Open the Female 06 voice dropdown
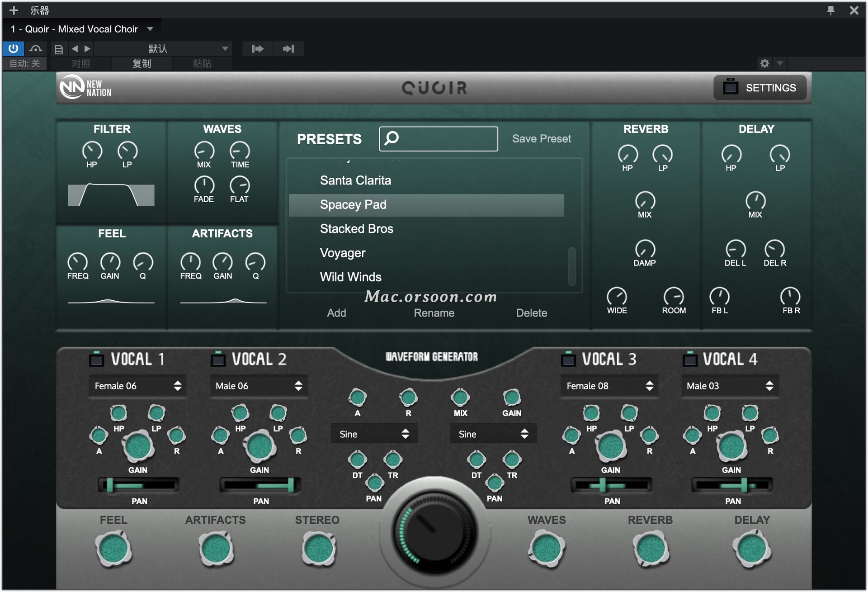 coord(137,386)
